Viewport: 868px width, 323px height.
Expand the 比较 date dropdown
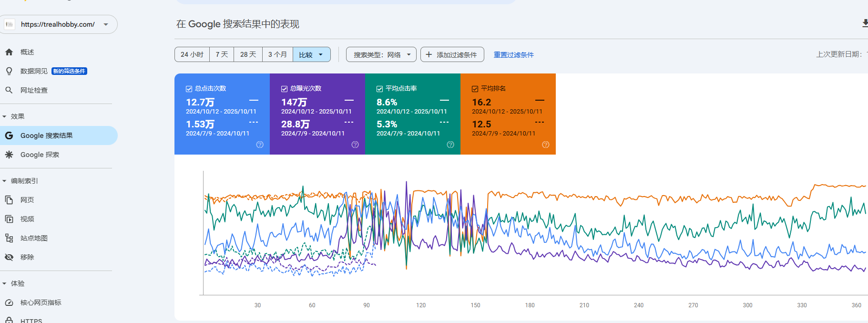click(x=311, y=54)
